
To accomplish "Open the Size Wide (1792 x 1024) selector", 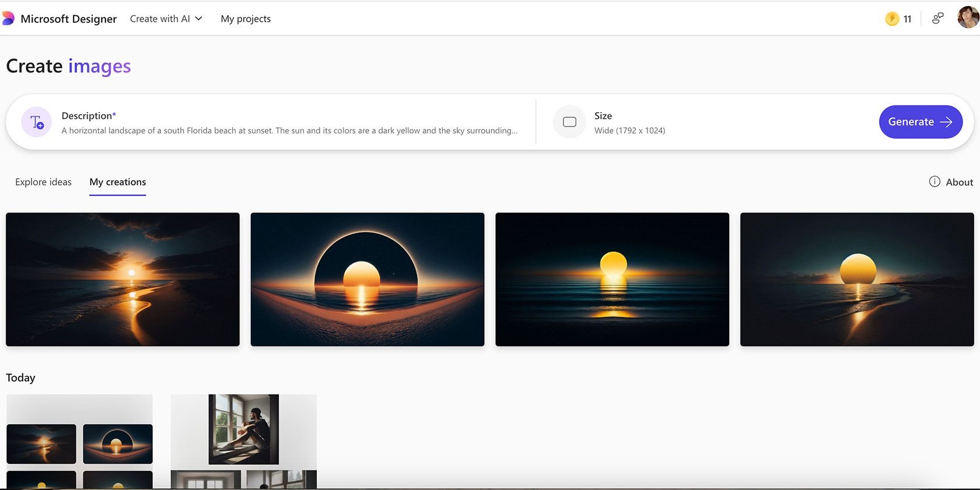I will click(x=629, y=123).
